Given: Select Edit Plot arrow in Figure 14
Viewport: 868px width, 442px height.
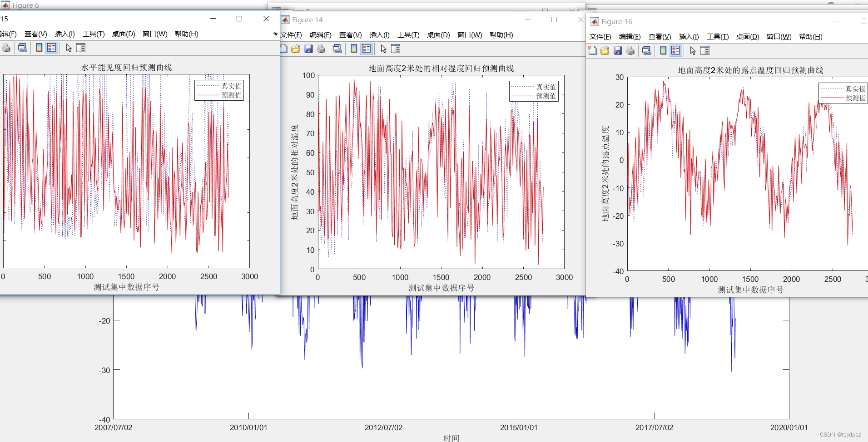Looking at the screenshot, I should (x=383, y=49).
